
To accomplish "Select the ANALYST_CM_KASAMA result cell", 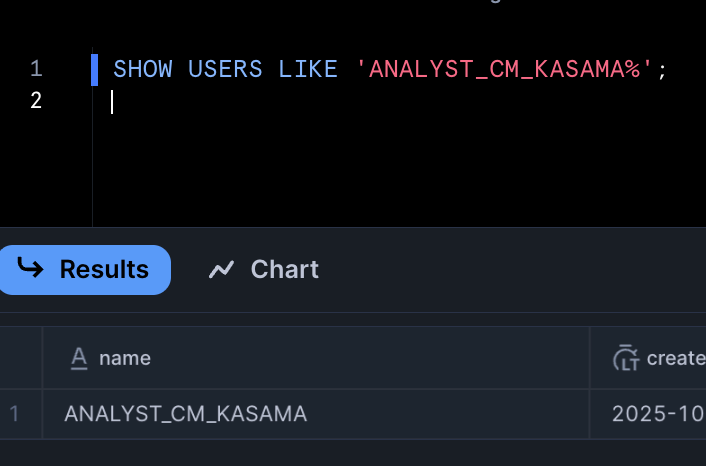I will 185,413.
